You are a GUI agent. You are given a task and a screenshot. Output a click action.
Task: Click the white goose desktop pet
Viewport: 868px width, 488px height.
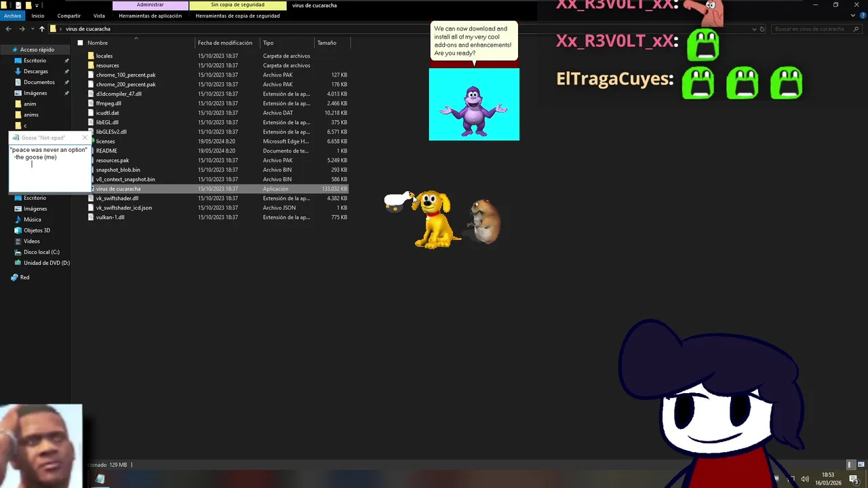(399, 201)
